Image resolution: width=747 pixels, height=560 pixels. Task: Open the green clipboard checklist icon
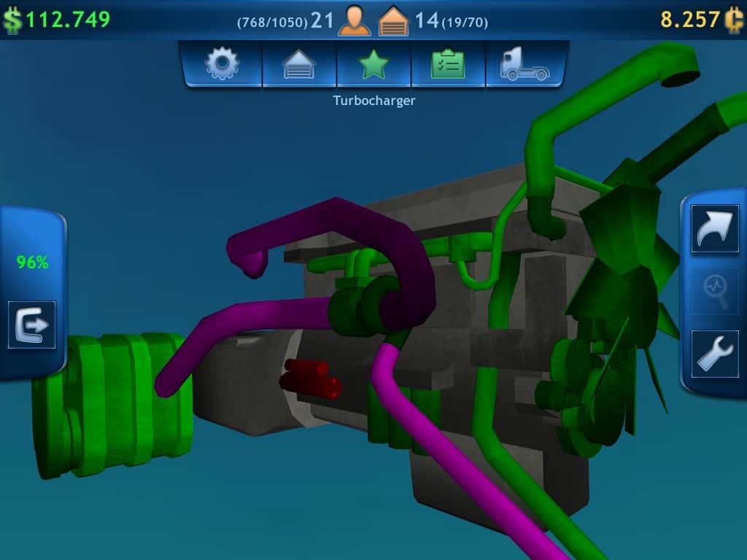pos(448,64)
